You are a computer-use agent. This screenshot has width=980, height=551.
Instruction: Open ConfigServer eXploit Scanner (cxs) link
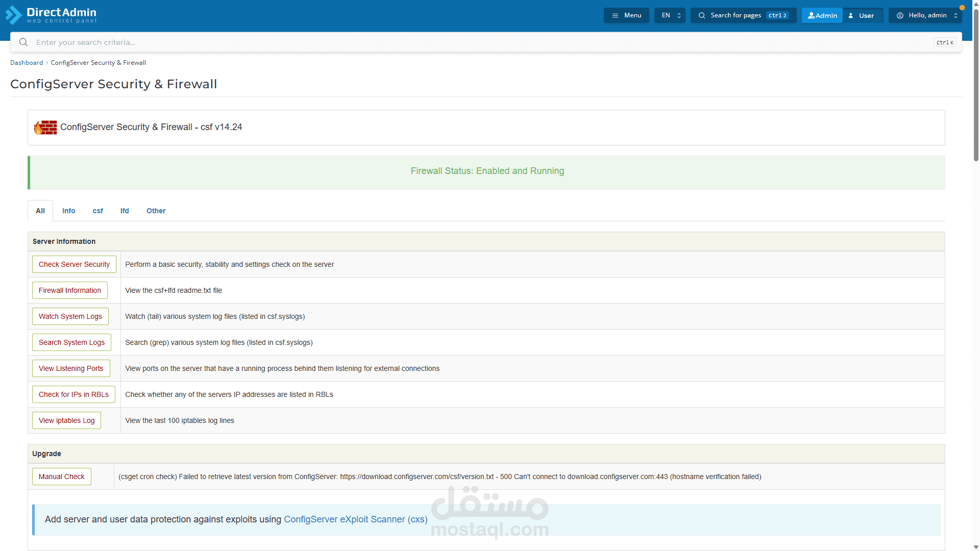click(x=355, y=519)
